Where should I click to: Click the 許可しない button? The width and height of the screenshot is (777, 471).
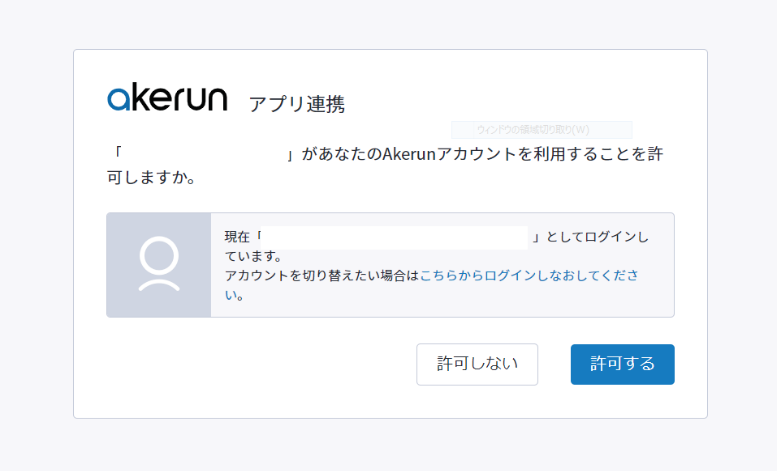tap(477, 364)
